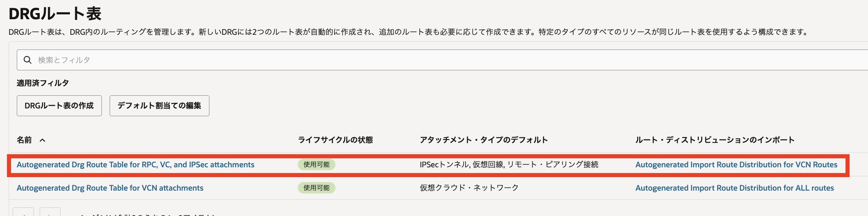Select the ルート・ディストリビューションのインポート column header
Image resolution: width=868 pixels, height=216 pixels.
click(x=715, y=140)
